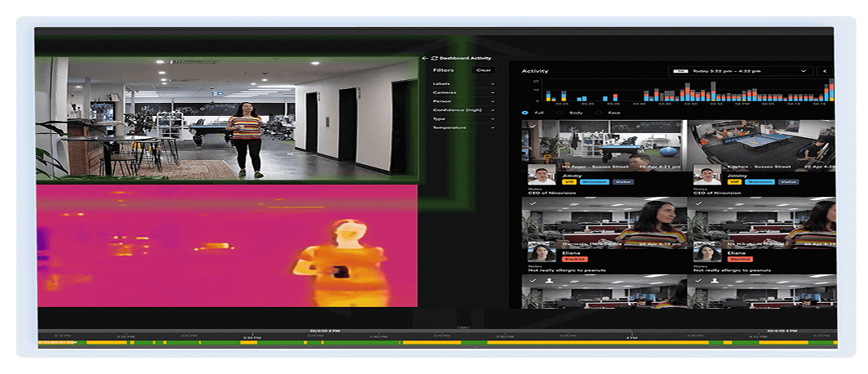This screenshot has height=374, width=868.
Task: Click Eliana's face thumbnail in the left card
Action: (542, 251)
